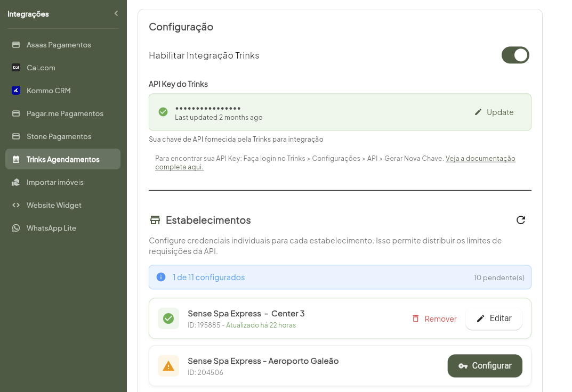This screenshot has width=572, height=392.
Task: Open Pagar.me Pagamentos in the sidebar
Action: (65, 113)
